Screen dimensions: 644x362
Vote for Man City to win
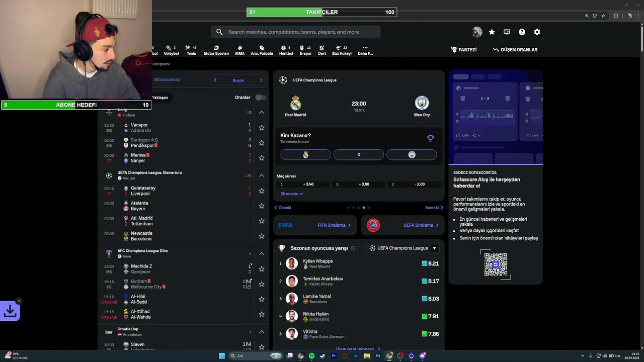[x=412, y=155]
